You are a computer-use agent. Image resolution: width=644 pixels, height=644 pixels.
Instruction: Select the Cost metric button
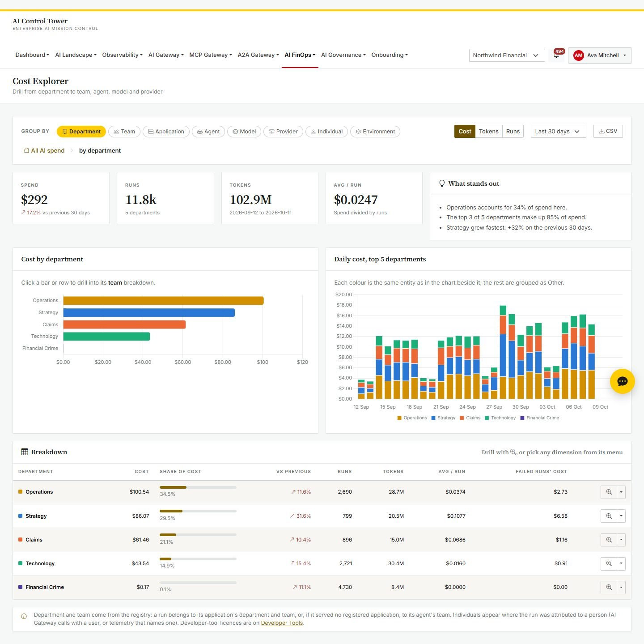465,132
